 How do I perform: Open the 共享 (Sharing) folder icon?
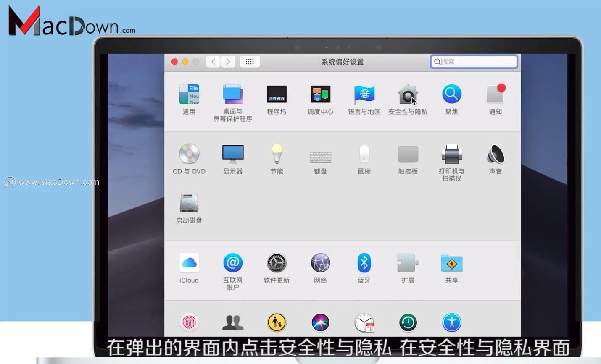pos(452,263)
